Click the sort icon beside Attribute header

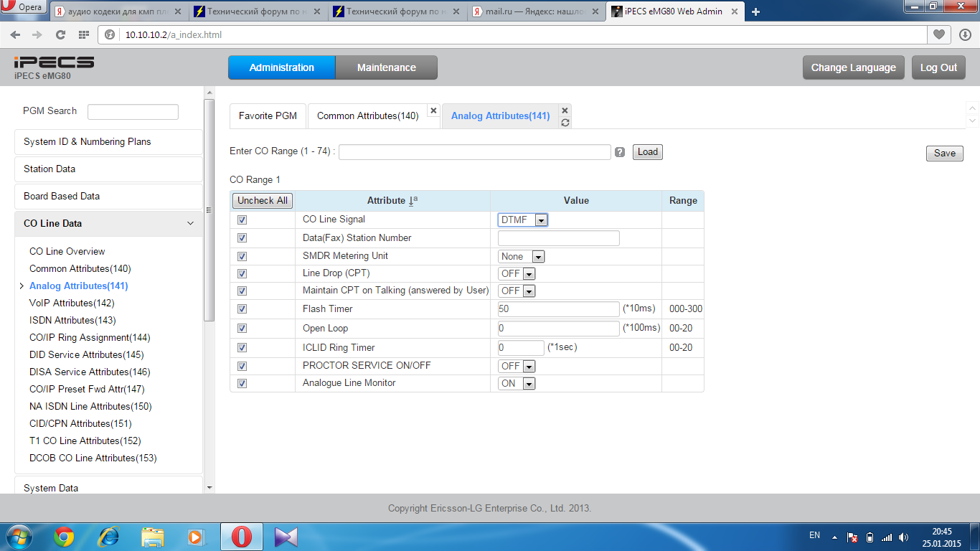413,201
